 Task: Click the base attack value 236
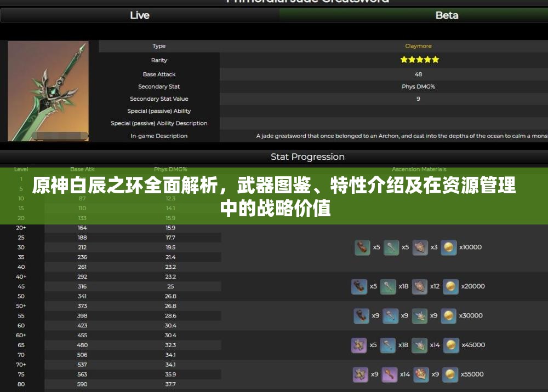82,257
